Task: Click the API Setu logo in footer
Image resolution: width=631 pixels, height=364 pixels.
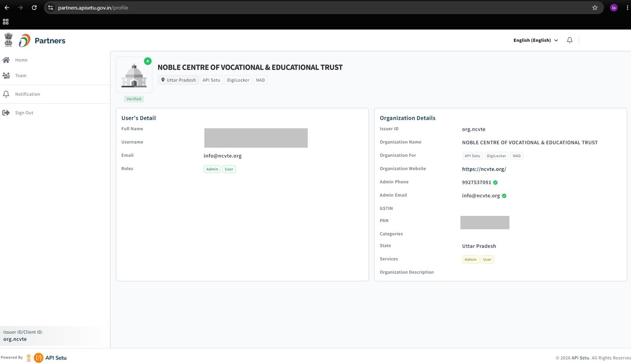Action: [50, 358]
